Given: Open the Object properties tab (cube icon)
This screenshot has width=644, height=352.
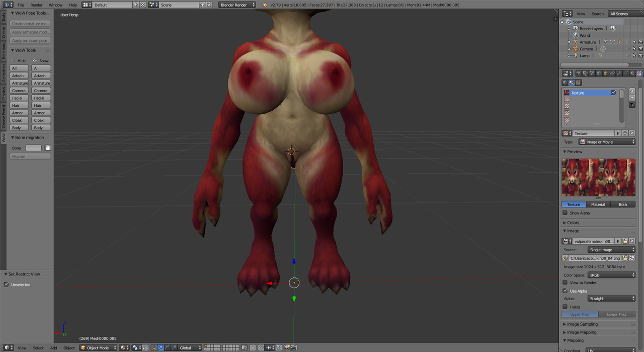Looking at the screenshot, I should 606,73.
